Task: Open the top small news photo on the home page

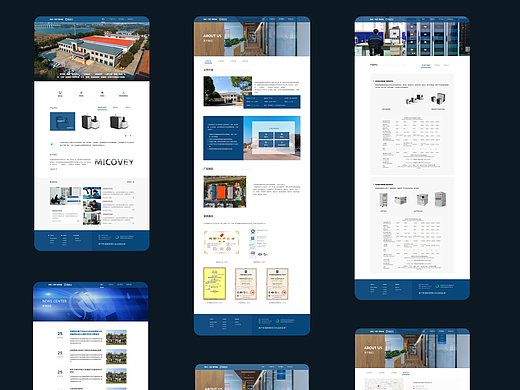Action: pos(92,193)
